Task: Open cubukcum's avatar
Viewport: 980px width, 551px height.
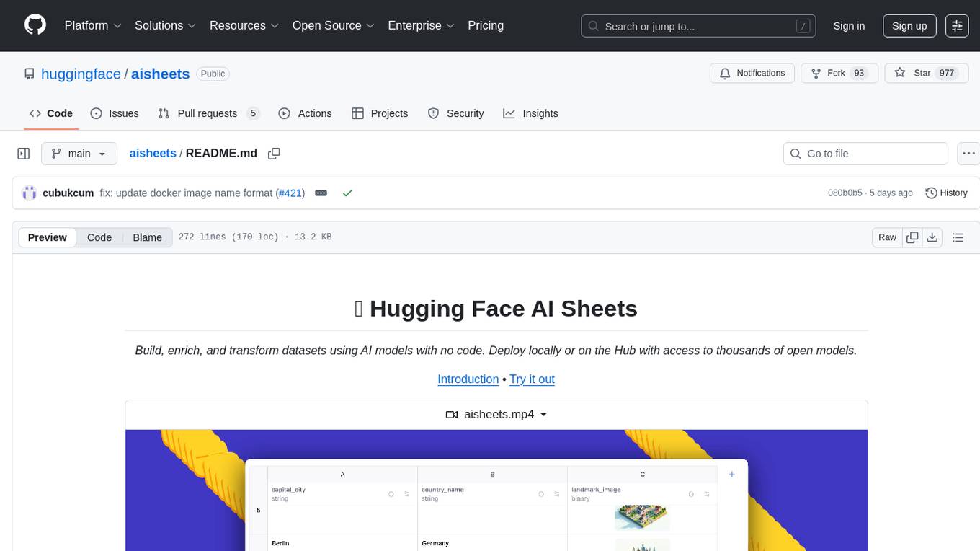Action: (x=30, y=193)
